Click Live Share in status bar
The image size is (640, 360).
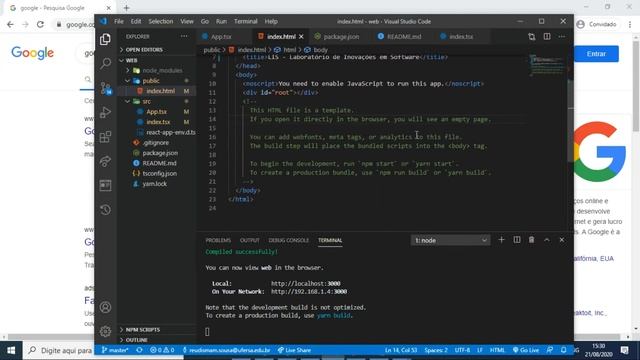(294, 350)
